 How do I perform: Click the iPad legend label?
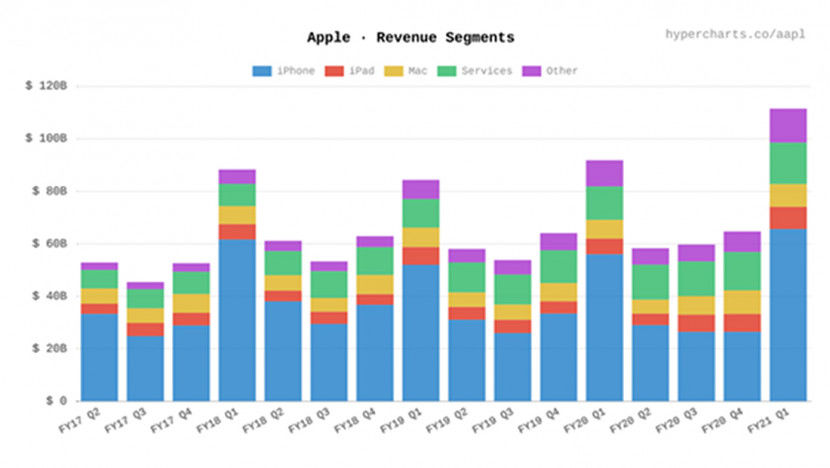coord(362,71)
